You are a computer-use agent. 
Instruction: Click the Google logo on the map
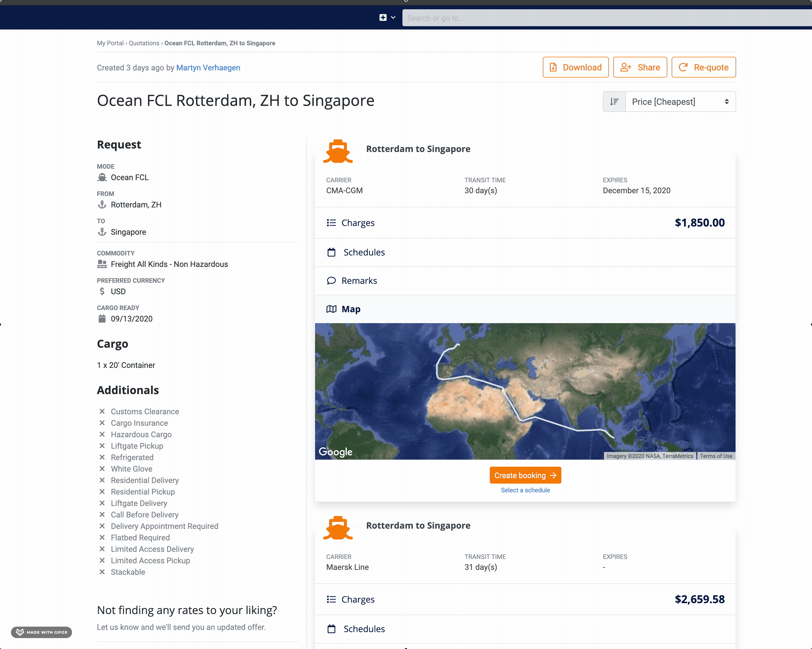335,452
